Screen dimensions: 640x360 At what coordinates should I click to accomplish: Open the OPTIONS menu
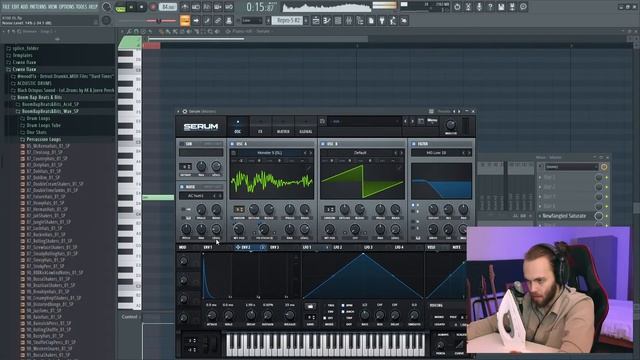click(67, 7)
